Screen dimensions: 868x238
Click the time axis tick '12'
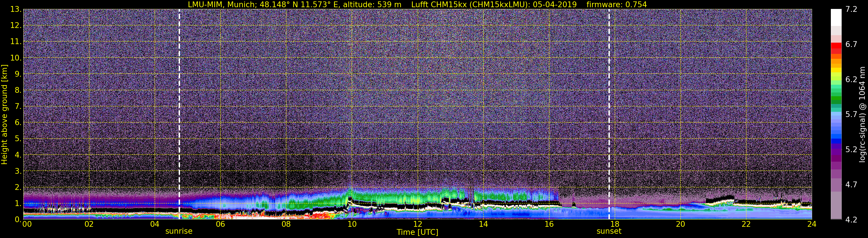[417, 224]
